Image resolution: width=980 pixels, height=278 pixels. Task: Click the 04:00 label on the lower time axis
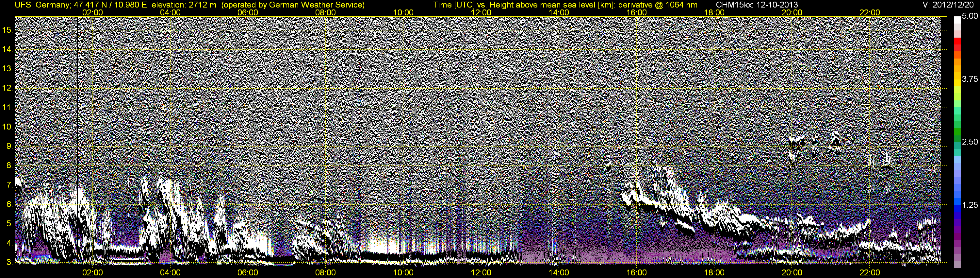170,273
